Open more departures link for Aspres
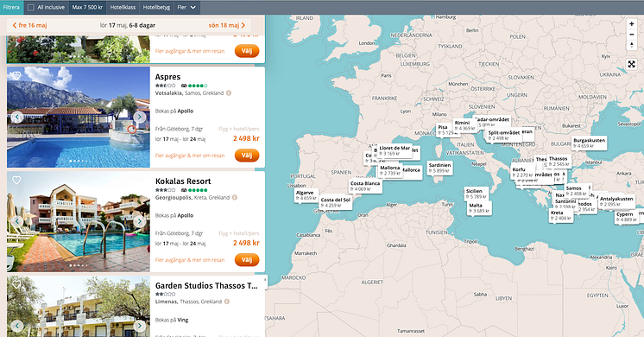This screenshot has width=644, height=337. pos(190,156)
